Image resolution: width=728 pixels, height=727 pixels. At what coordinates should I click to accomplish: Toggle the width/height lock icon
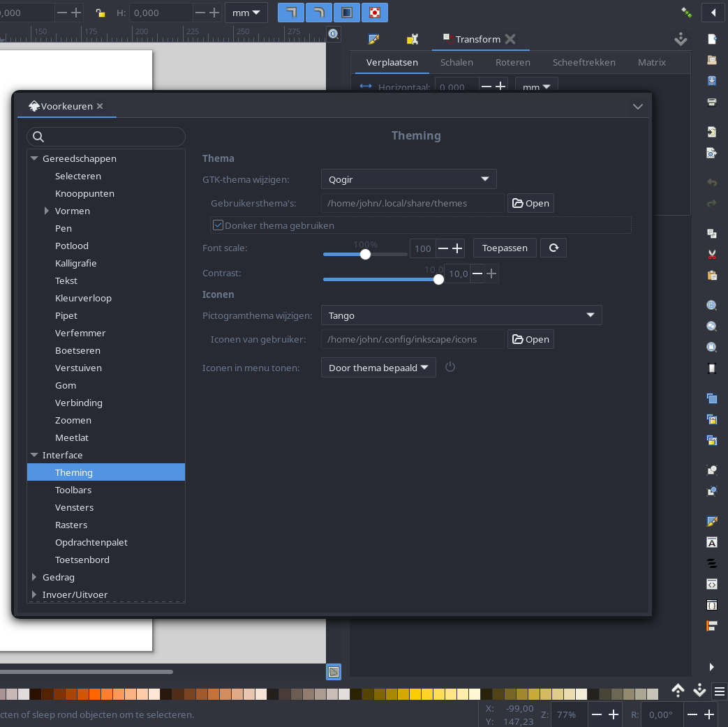[x=101, y=13]
